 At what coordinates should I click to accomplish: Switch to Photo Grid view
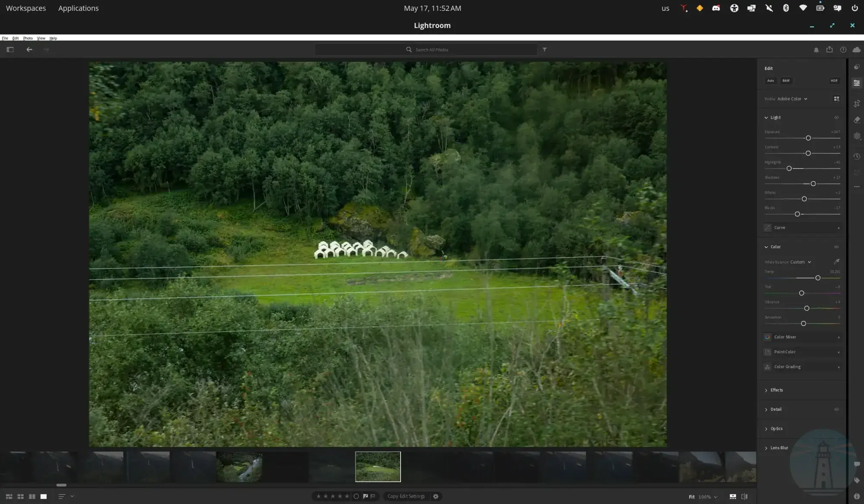[x=9, y=497]
